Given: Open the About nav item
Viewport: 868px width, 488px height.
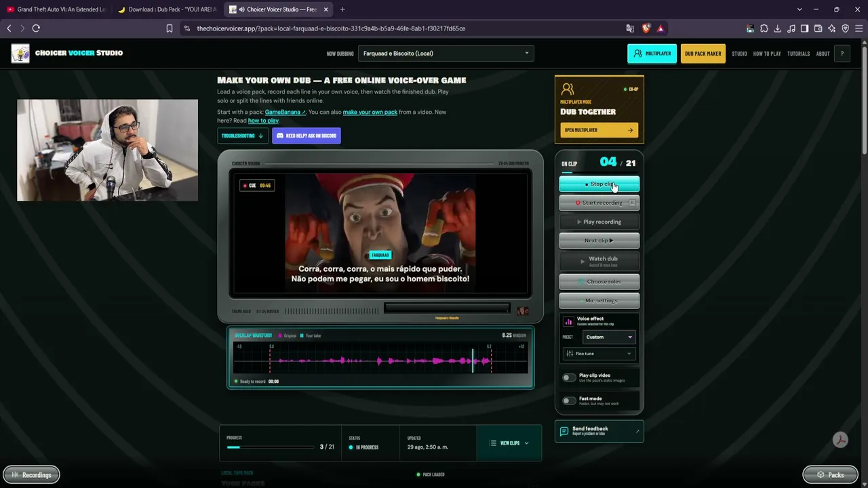Looking at the screenshot, I should tap(823, 54).
